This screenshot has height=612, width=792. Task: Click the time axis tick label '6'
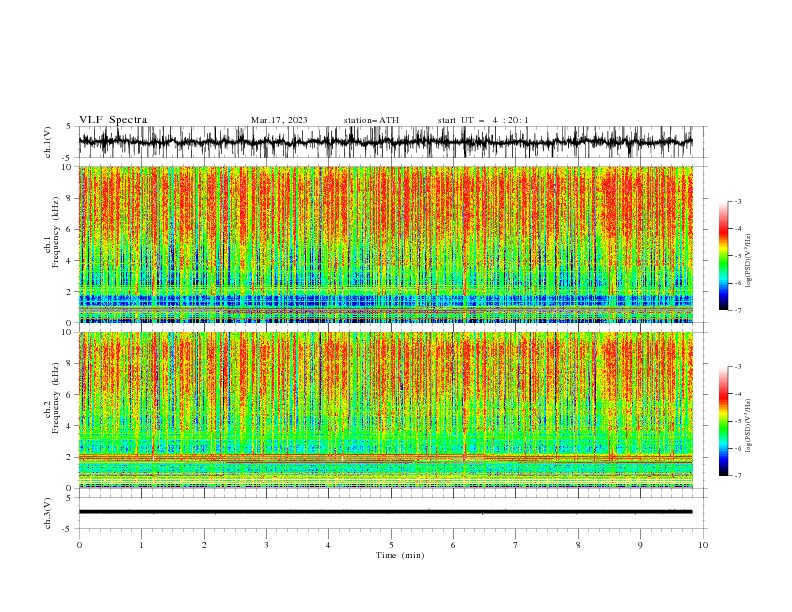click(x=453, y=545)
